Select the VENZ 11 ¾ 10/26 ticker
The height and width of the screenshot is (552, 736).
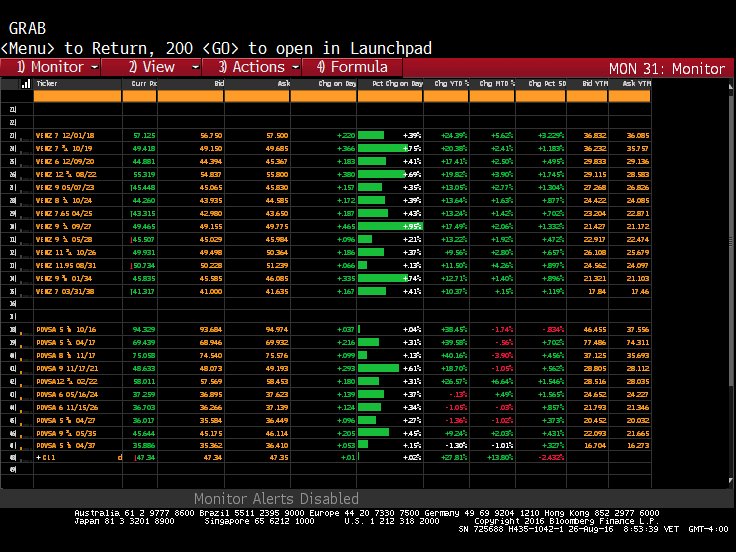(x=66, y=253)
